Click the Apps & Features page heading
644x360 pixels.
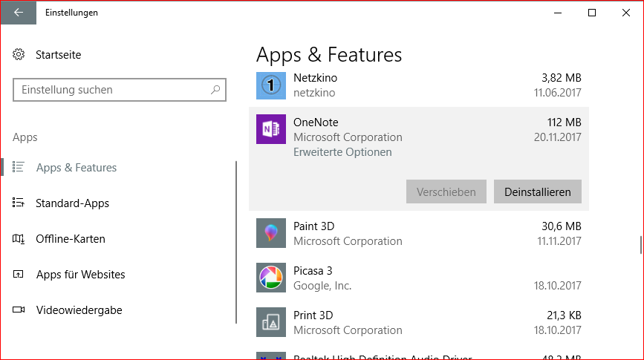329,55
